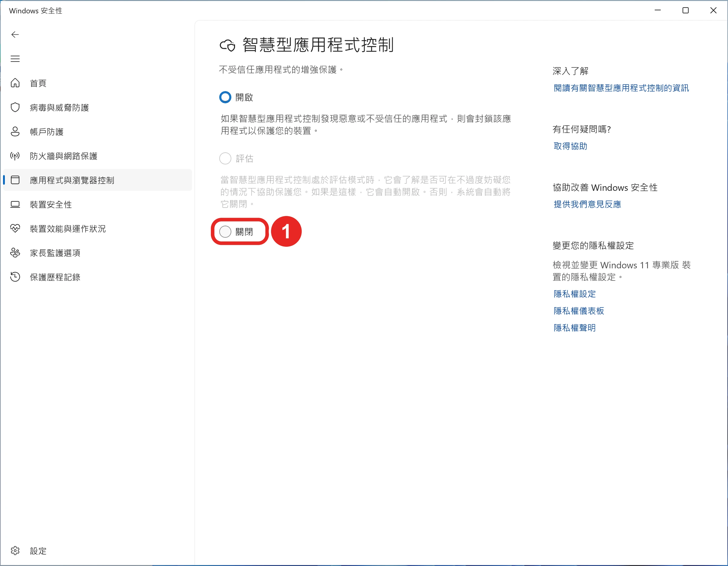Go back using the back arrow
Viewport: 728px width, 566px height.
click(15, 35)
